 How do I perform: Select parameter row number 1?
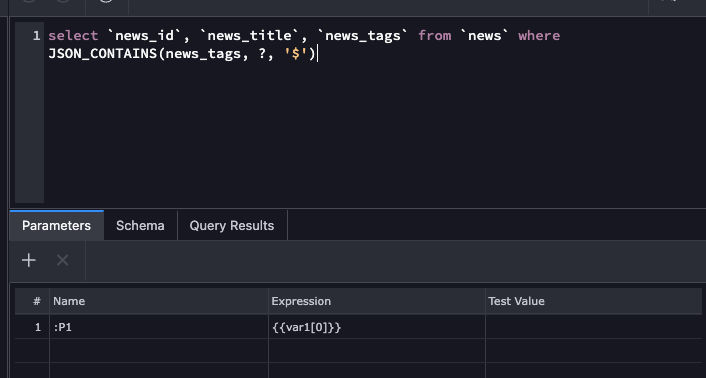tap(32, 327)
